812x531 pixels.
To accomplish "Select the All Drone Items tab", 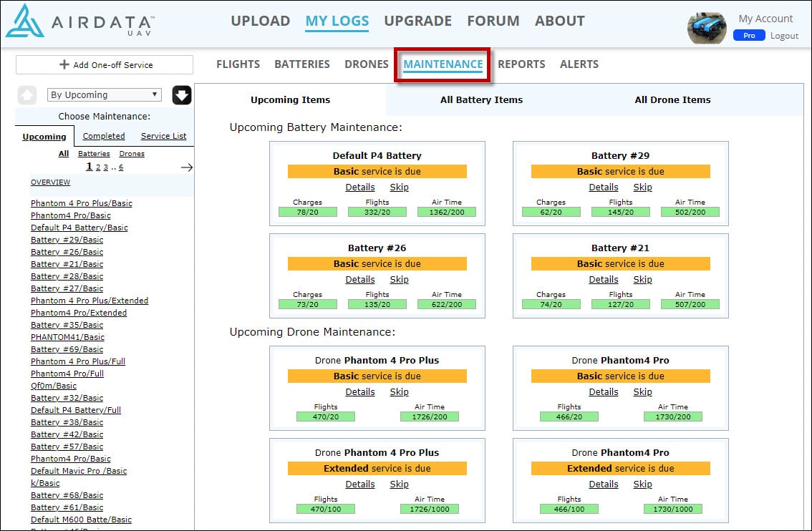I will (x=672, y=100).
